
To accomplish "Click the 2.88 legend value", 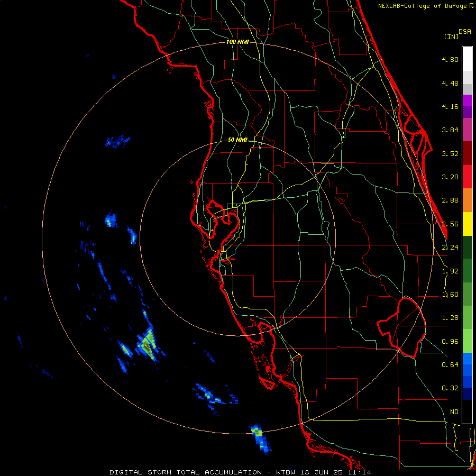I will (450, 200).
